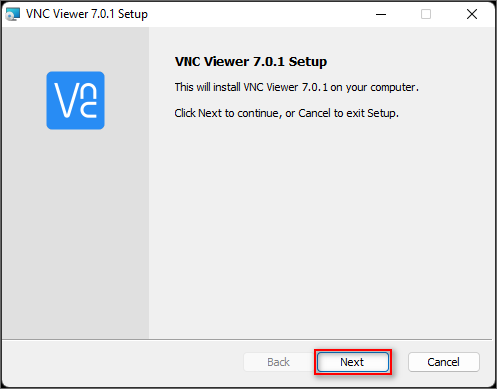
Task: Click the greyed-out Back button
Action: pyautogui.click(x=278, y=362)
